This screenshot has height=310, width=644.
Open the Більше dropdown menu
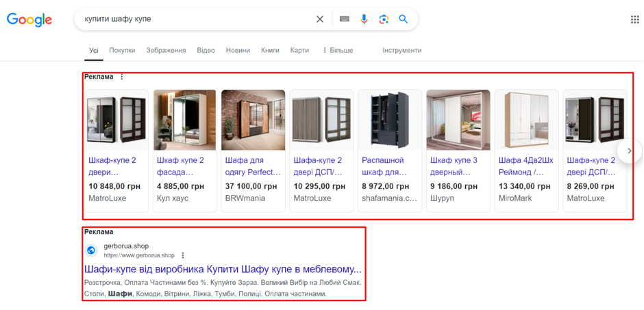click(337, 51)
